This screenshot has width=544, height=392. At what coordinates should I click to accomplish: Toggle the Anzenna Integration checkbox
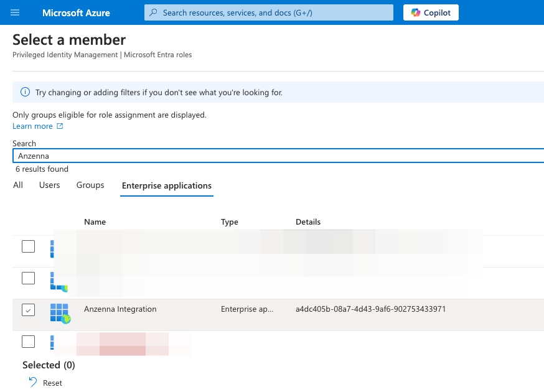pyautogui.click(x=29, y=309)
